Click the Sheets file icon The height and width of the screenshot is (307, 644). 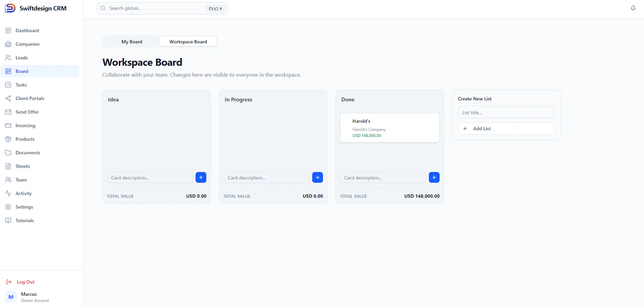coord(8,166)
